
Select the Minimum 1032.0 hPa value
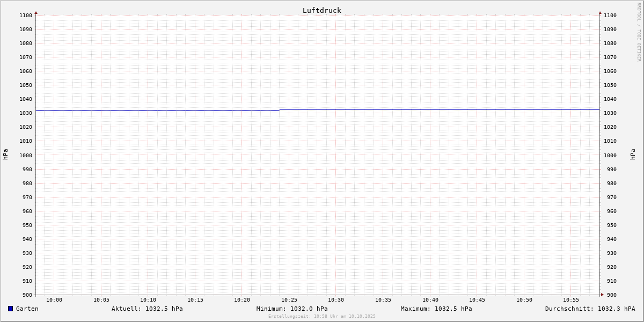click(x=292, y=309)
